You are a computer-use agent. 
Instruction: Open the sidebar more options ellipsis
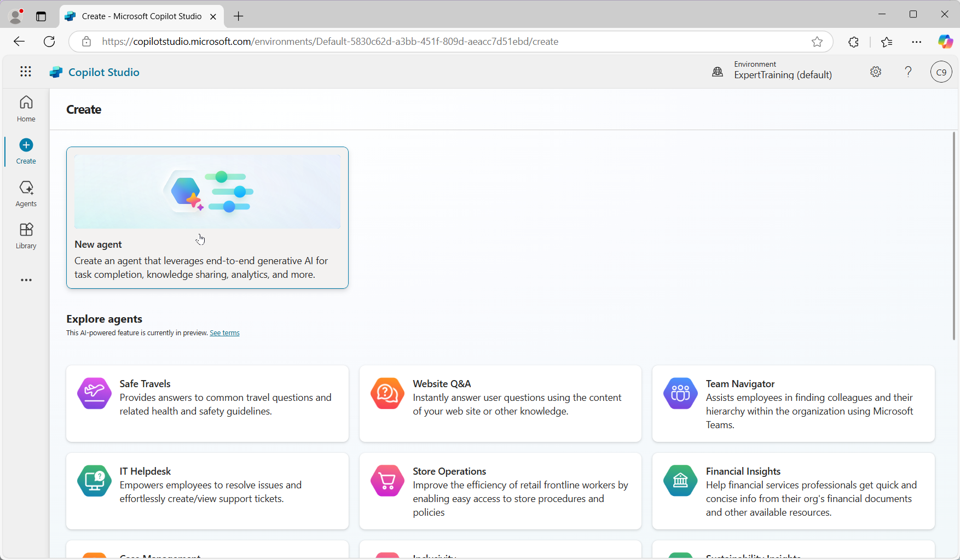click(x=26, y=280)
